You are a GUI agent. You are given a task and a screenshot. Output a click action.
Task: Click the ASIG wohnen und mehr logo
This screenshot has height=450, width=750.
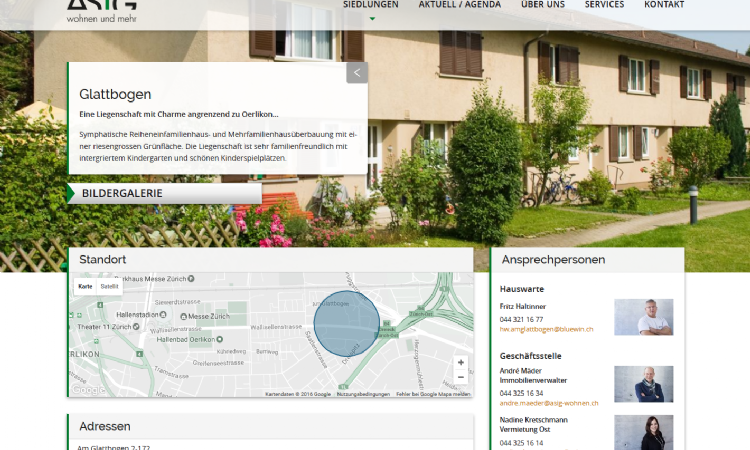pyautogui.click(x=102, y=11)
